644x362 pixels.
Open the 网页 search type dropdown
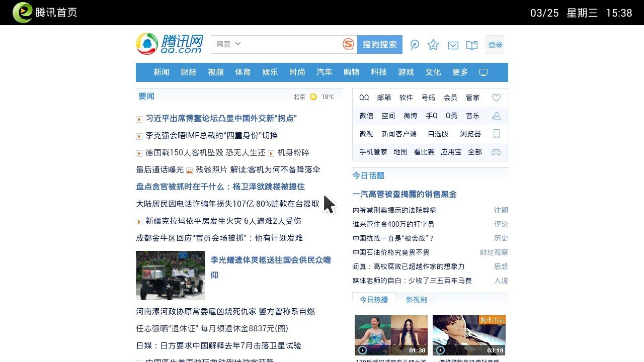coord(228,44)
